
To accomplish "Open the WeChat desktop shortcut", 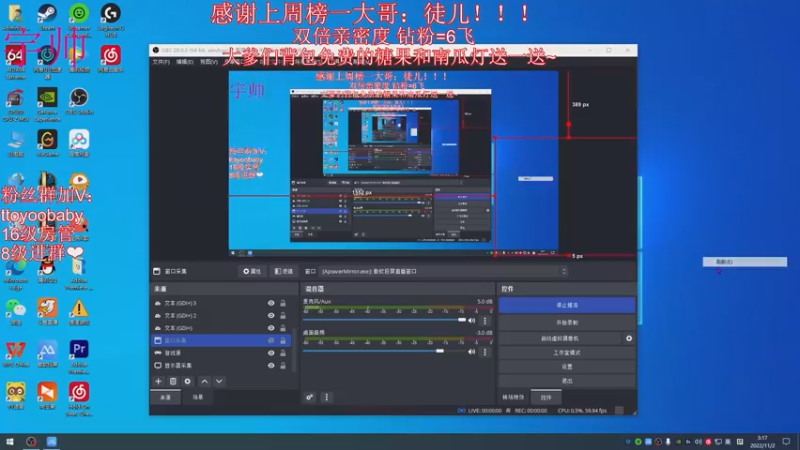I will [x=15, y=311].
